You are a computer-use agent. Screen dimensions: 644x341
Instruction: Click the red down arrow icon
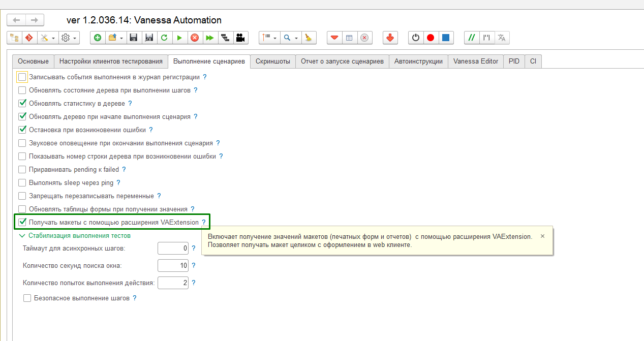click(x=390, y=38)
